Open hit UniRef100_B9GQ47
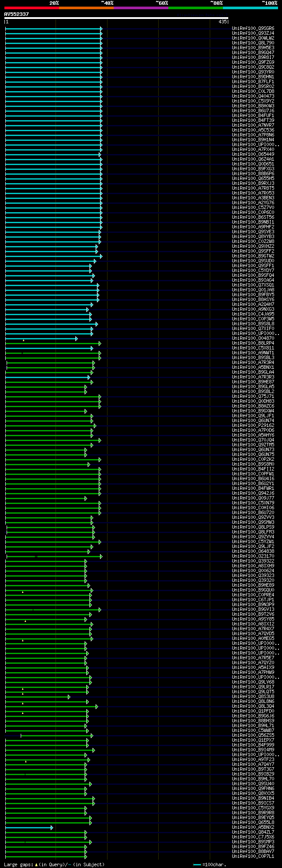282x868 pixels. 253,52
